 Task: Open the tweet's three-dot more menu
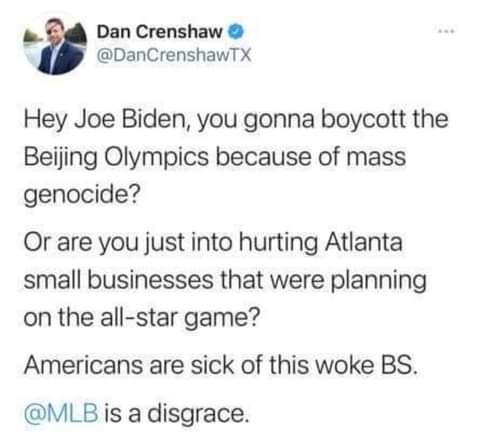[x=446, y=32]
